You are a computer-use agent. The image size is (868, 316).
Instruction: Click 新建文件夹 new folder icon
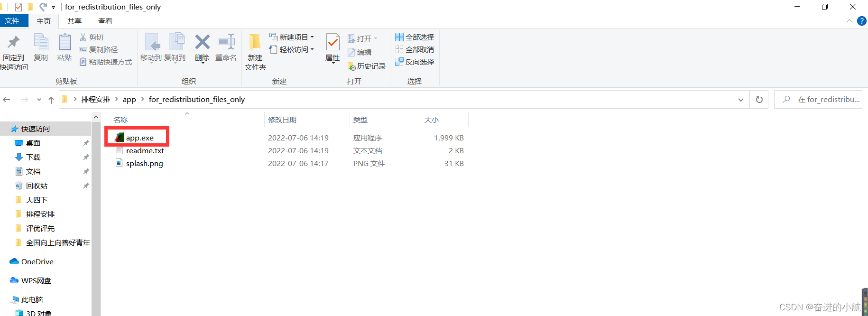coord(255,42)
